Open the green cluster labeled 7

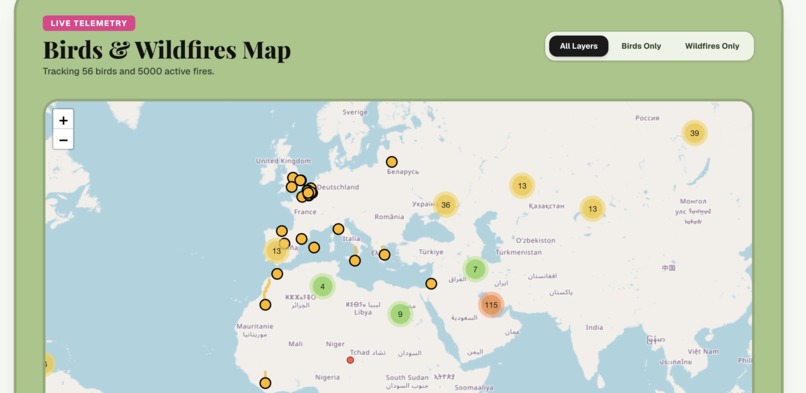tap(475, 269)
